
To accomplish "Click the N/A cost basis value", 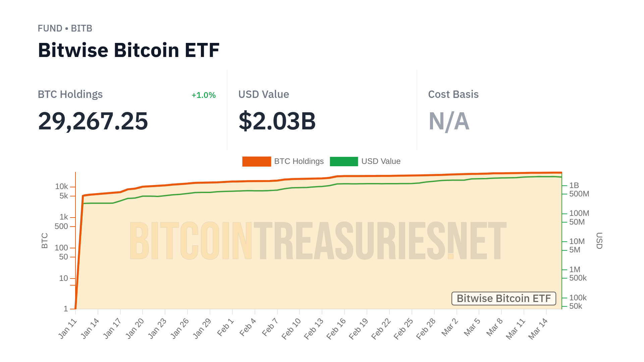I will [449, 121].
